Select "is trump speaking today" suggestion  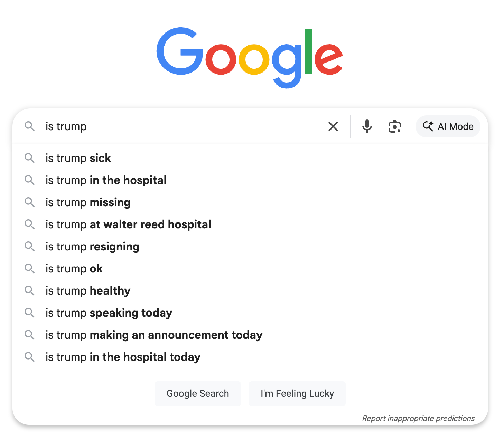(109, 313)
